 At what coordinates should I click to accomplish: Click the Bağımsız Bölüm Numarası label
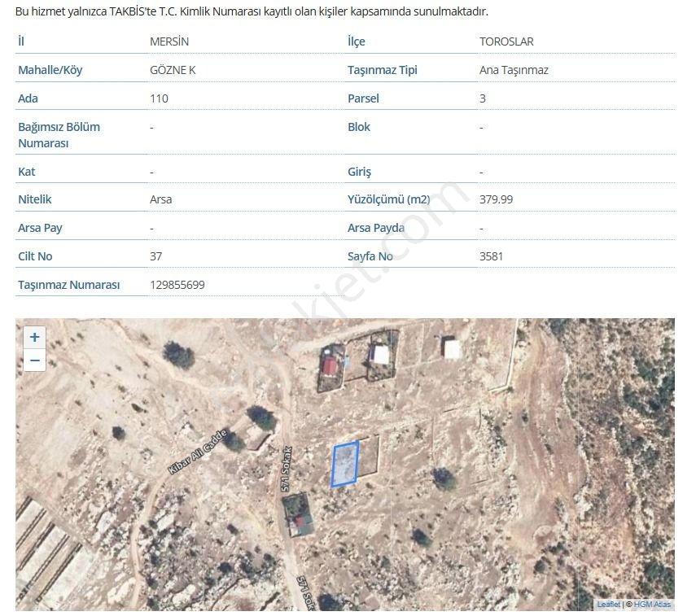[59, 135]
